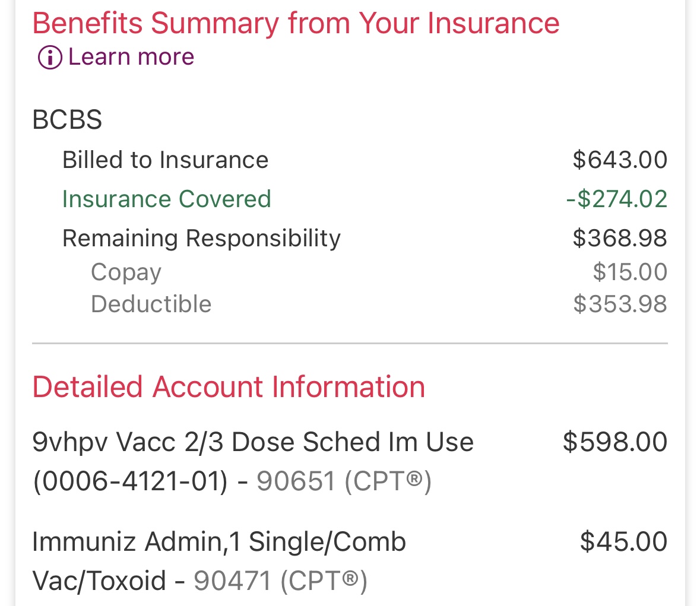Tap the $45.00 administration charge
Screen dimensions: 700x606
(x=623, y=542)
